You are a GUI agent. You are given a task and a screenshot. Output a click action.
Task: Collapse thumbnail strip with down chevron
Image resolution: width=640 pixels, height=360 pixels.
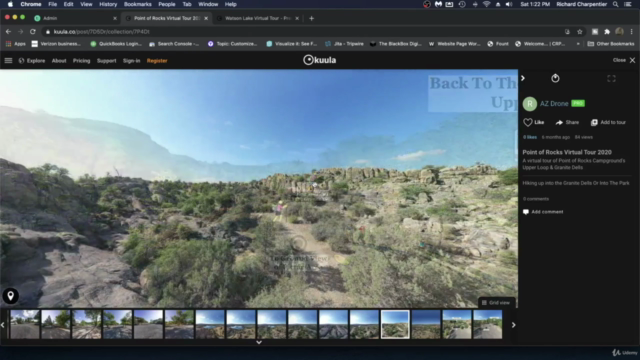tap(259, 342)
